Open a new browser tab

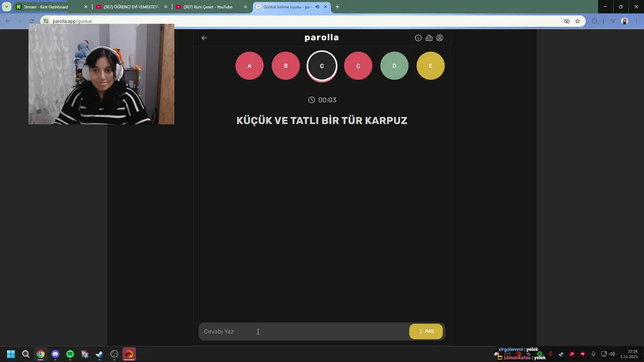[337, 7]
